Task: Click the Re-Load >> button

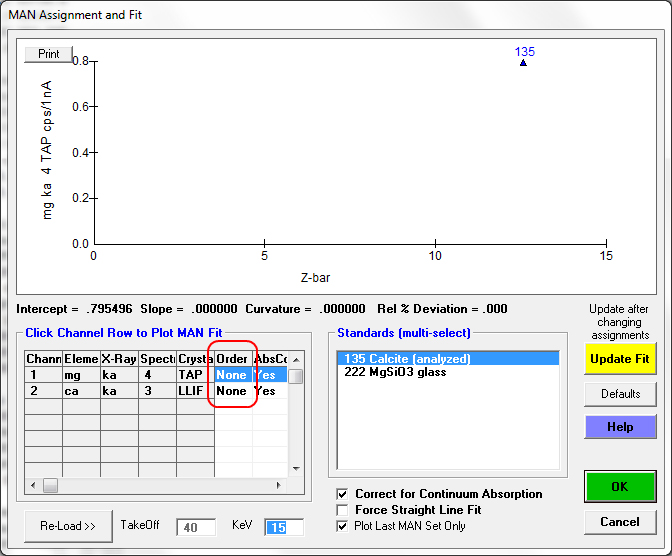Action: (x=68, y=526)
